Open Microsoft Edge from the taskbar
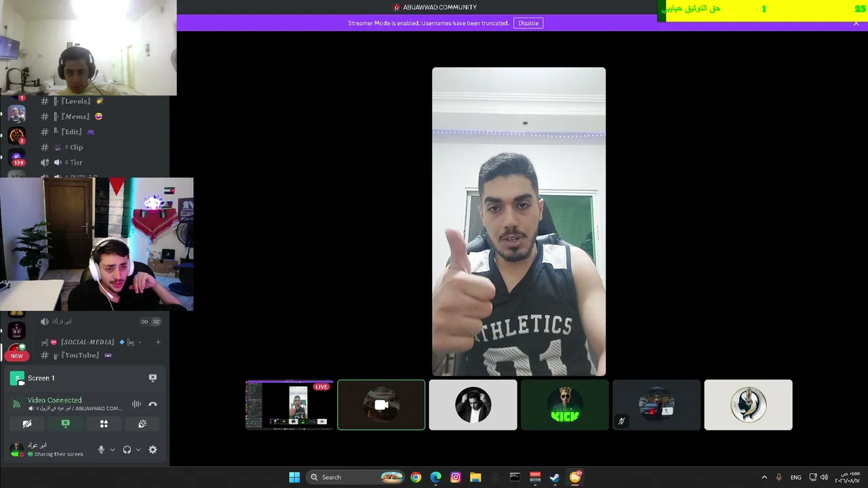868x488 pixels. click(436, 477)
